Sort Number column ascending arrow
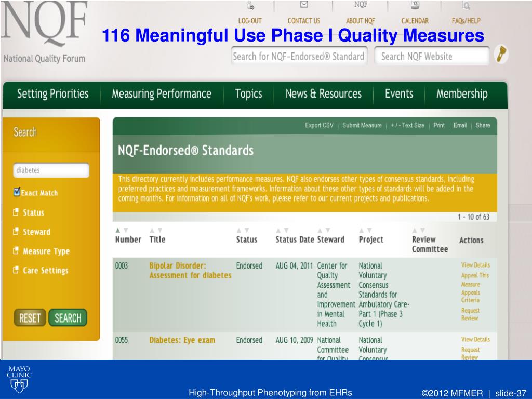This screenshot has width=532, height=399. (x=118, y=230)
